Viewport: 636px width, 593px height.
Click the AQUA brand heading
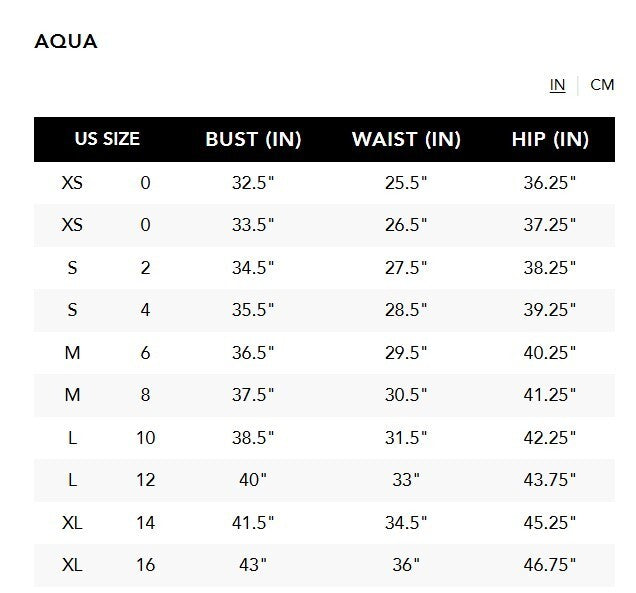coord(66,42)
